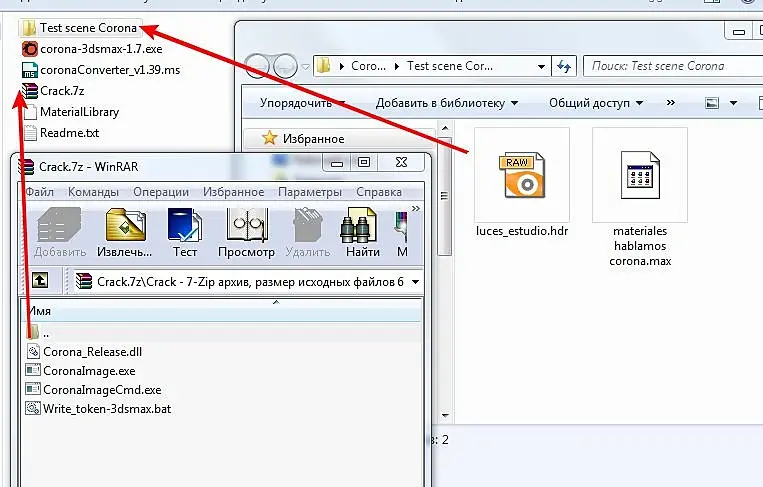Select CoronaImage.exe in archive list

pos(80,371)
